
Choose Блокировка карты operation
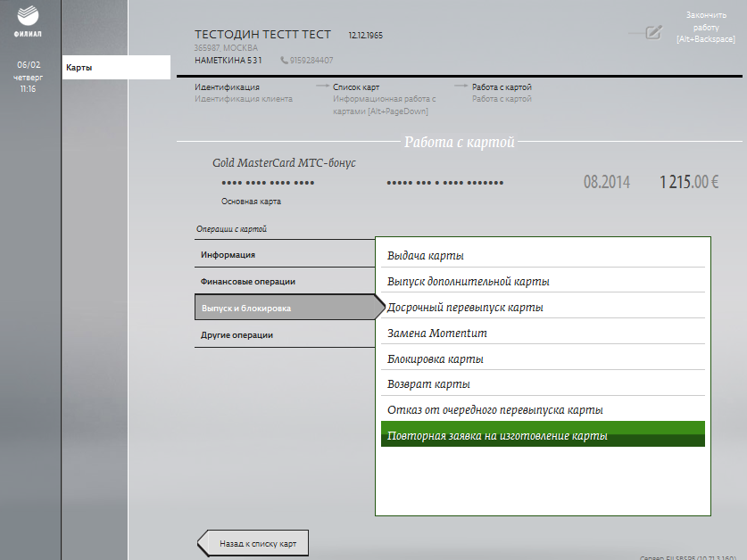click(x=543, y=358)
